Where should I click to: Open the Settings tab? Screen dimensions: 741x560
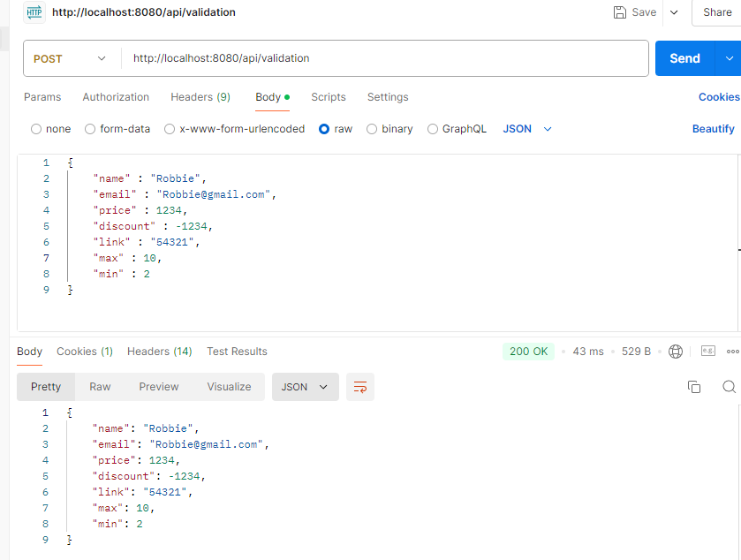[388, 97]
